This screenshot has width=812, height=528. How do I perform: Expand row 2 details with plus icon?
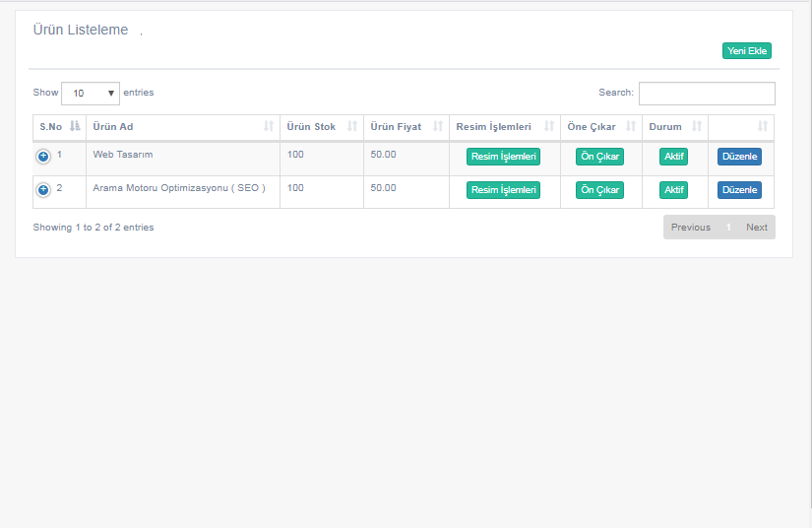(x=43, y=190)
